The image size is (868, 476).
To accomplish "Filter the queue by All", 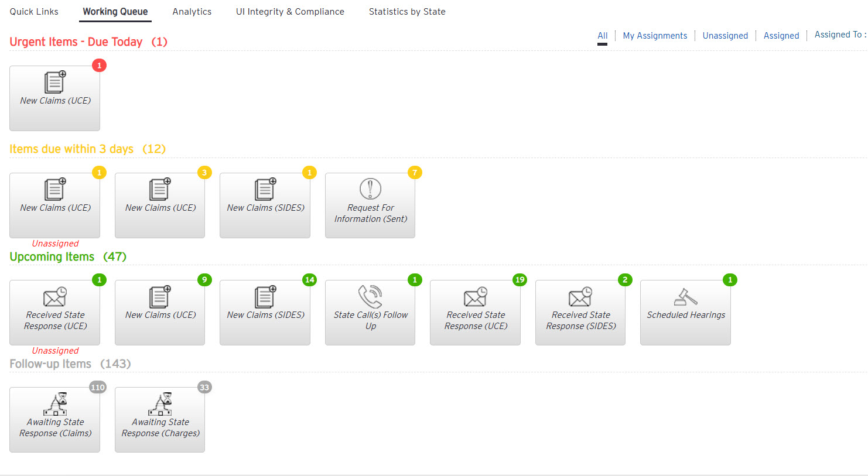I will pos(603,35).
